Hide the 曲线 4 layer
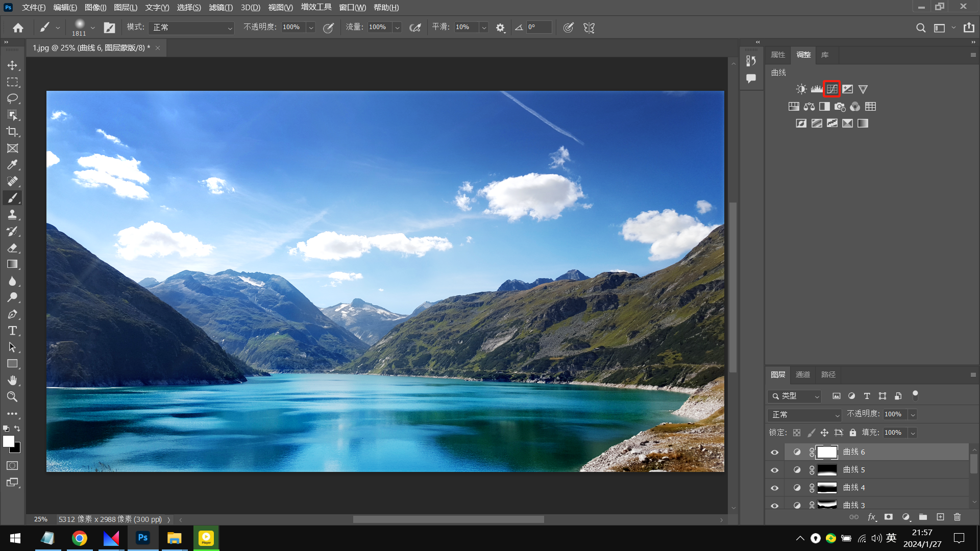 [x=774, y=488]
